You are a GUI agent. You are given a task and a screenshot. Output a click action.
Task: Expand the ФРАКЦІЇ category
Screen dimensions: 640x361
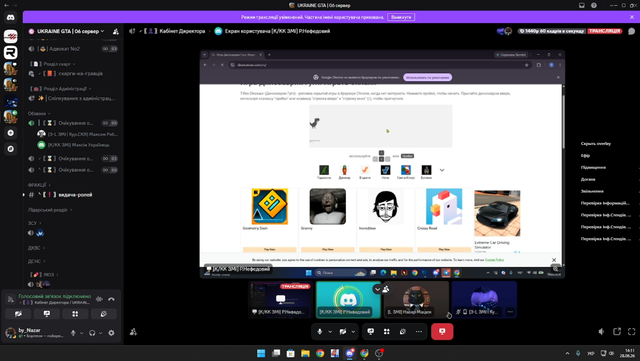coord(39,185)
